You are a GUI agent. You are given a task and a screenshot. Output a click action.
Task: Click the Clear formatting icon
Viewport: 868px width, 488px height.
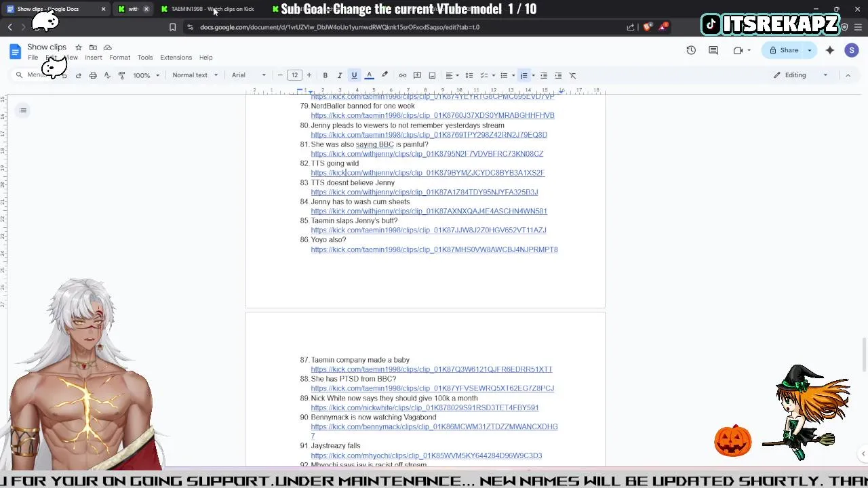[x=572, y=75]
